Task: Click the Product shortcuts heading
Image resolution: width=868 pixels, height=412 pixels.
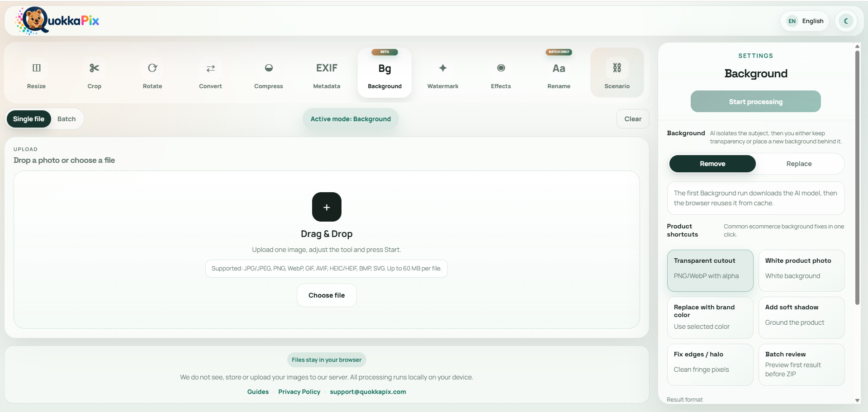Action: click(x=683, y=230)
